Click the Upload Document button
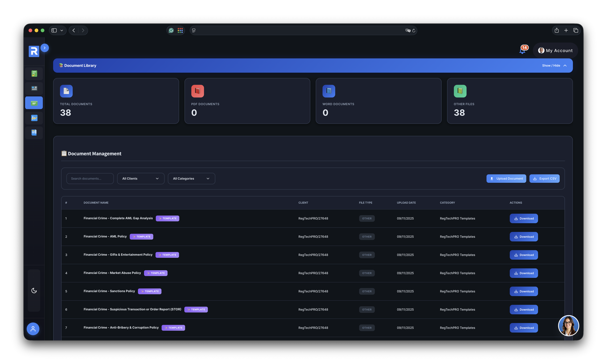This screenshot has width=607, height=364. pos(506,179)
